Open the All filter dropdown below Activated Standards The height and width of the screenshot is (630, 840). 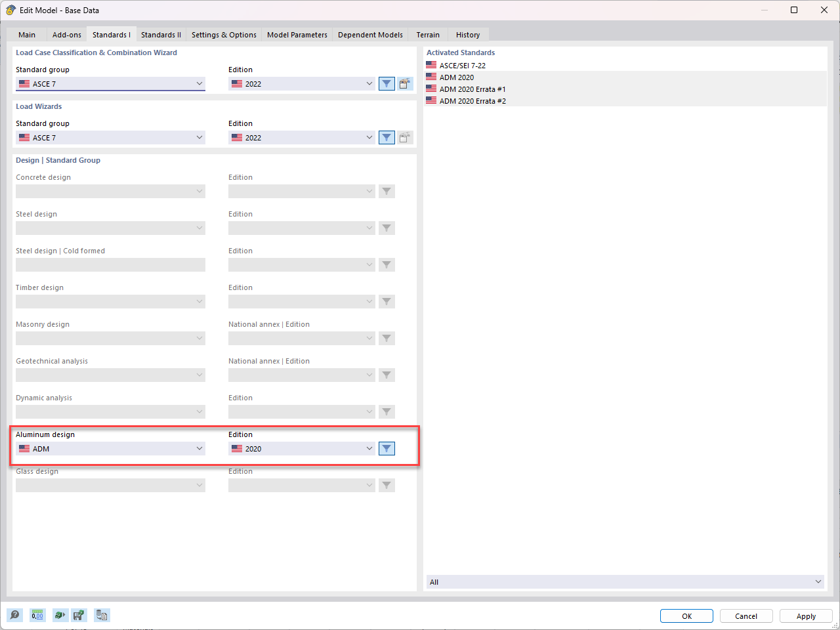coord(625,581)
